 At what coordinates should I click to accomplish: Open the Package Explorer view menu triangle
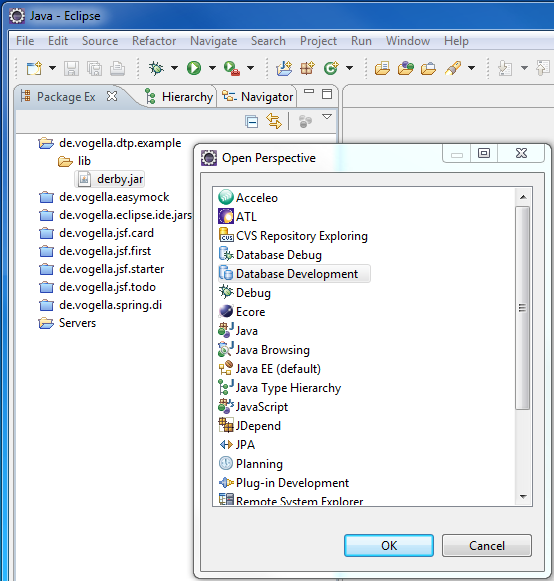point(327,117)
